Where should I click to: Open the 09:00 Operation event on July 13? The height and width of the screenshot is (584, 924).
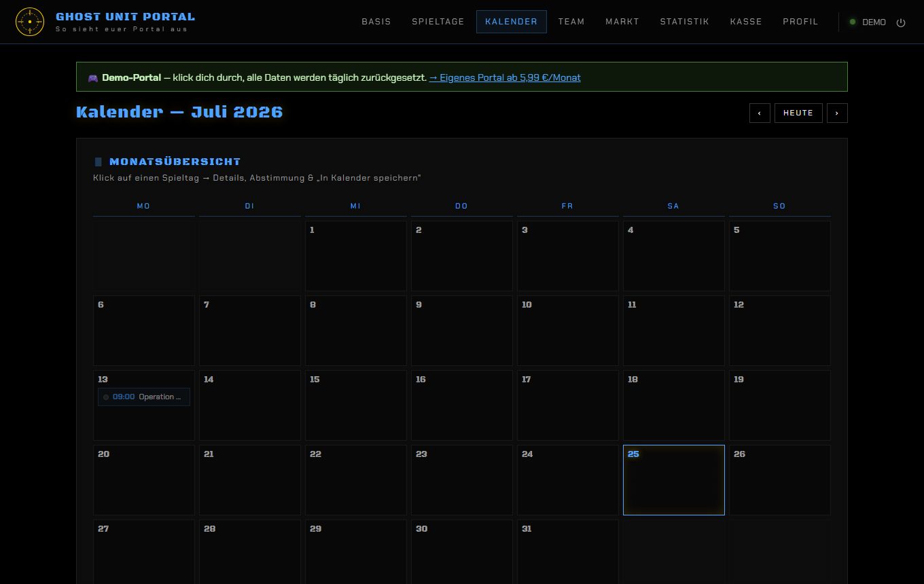tap(144, 397)
